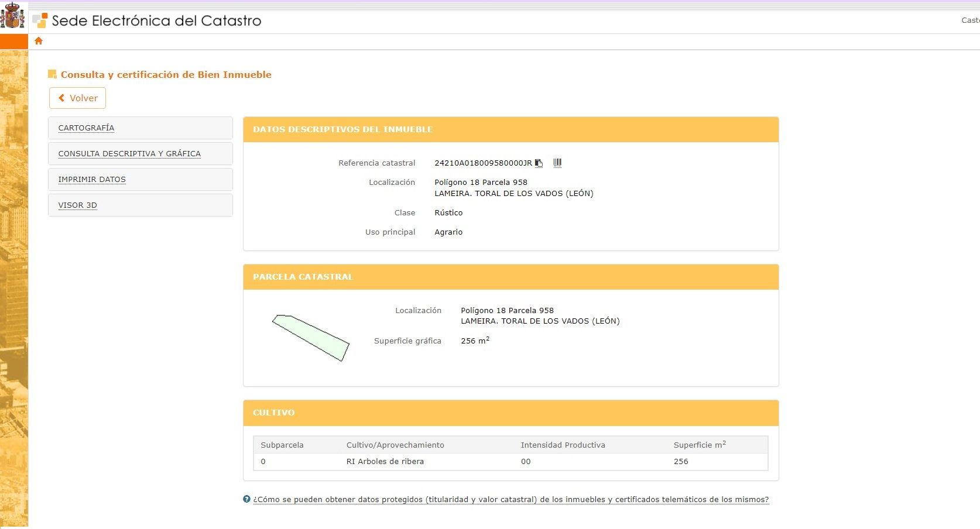The image size is (980, 529).
Task: Click the barcode icon next to the reference
Action: pyautogui.click(x=557, y=163)
